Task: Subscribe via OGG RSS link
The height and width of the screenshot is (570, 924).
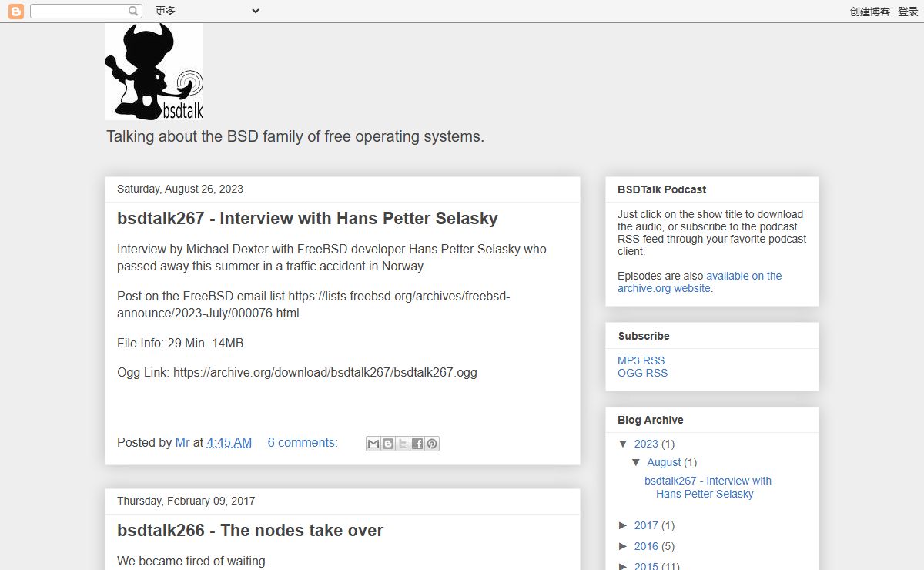Action: click(x=642, y=373)
